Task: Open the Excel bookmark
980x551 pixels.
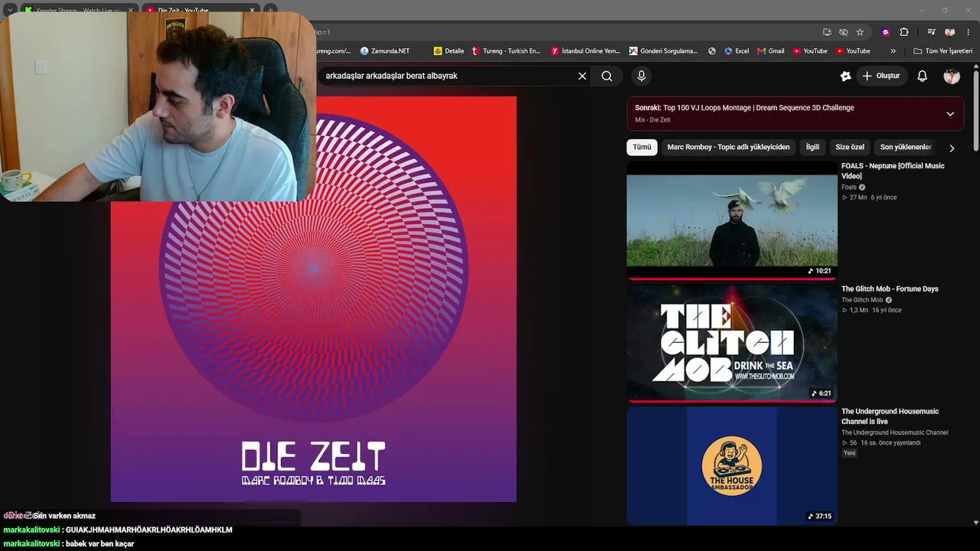Action: pyautogui.click(x=735, y=51)
